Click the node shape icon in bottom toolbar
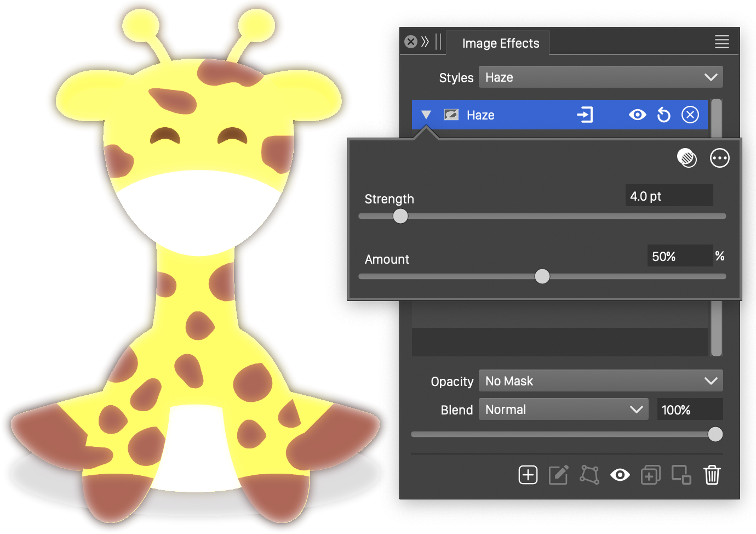 click(589, 475)
